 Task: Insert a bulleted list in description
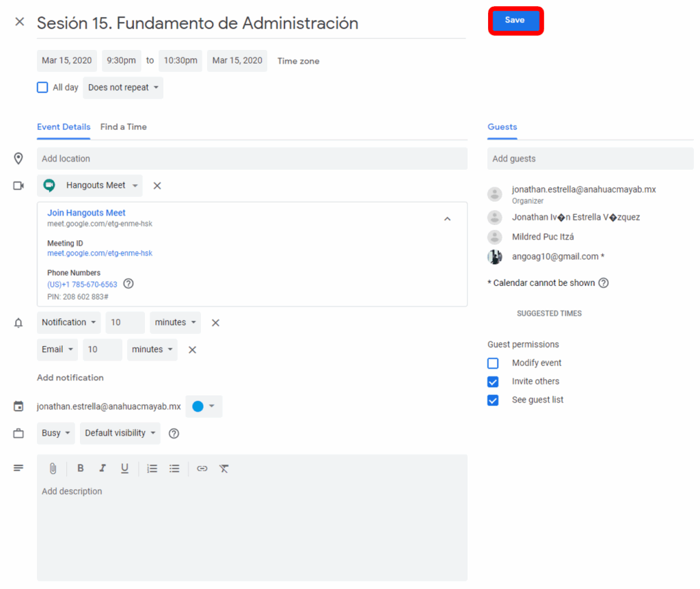pyautogui.click(x=174, y=469)
